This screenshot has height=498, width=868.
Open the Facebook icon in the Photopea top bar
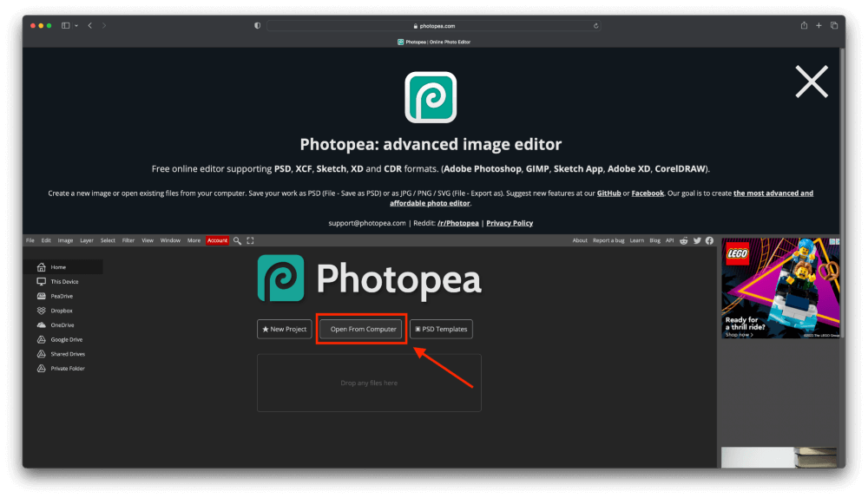(709, 240)
